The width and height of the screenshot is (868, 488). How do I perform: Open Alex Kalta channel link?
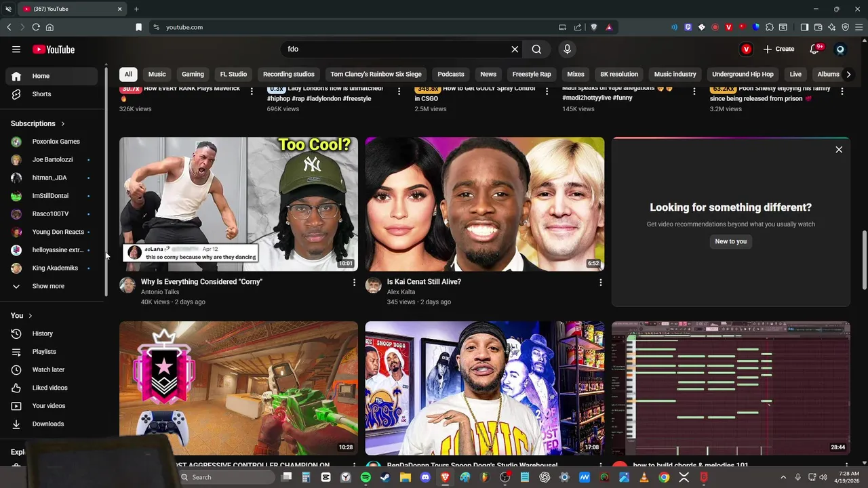coord(401,292)
